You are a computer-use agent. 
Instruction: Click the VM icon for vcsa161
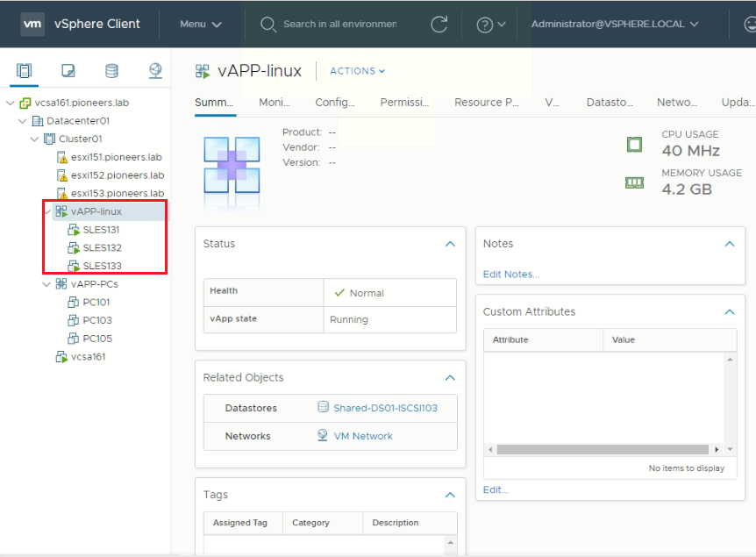(x=61, y=357)
